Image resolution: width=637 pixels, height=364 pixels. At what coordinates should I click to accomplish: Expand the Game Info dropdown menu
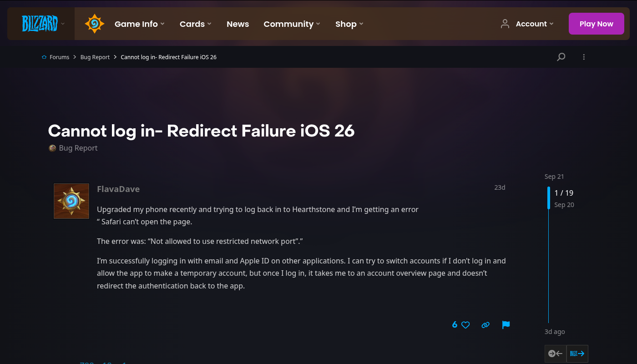click(139, 24)
